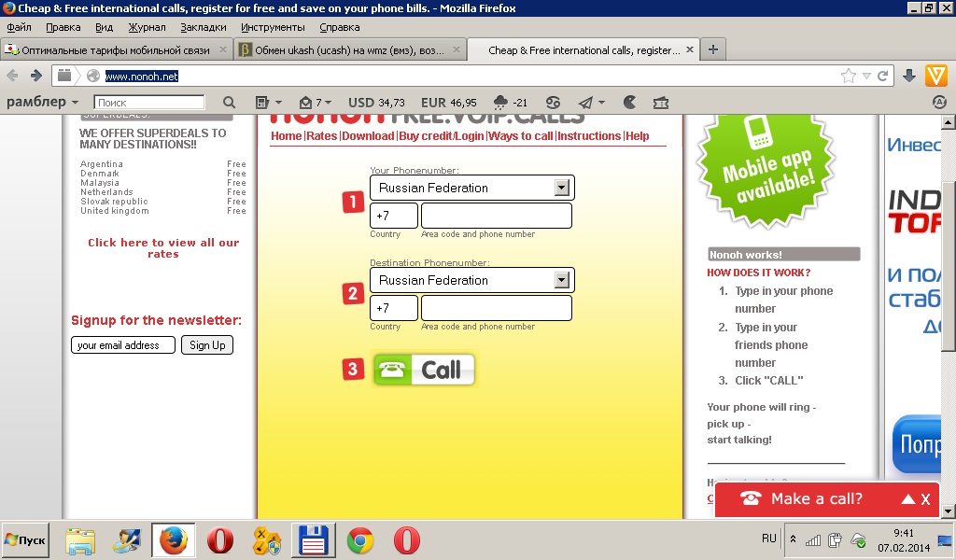Click the green Call button

point(425,370)
